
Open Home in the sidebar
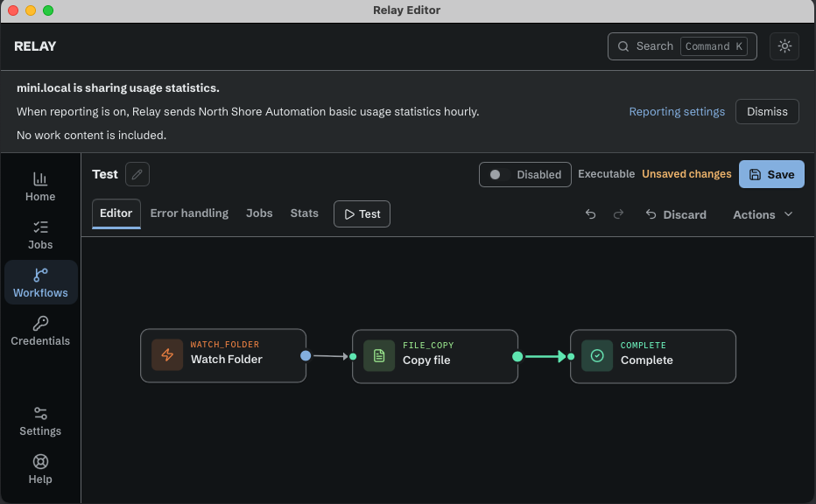point(40,186)
